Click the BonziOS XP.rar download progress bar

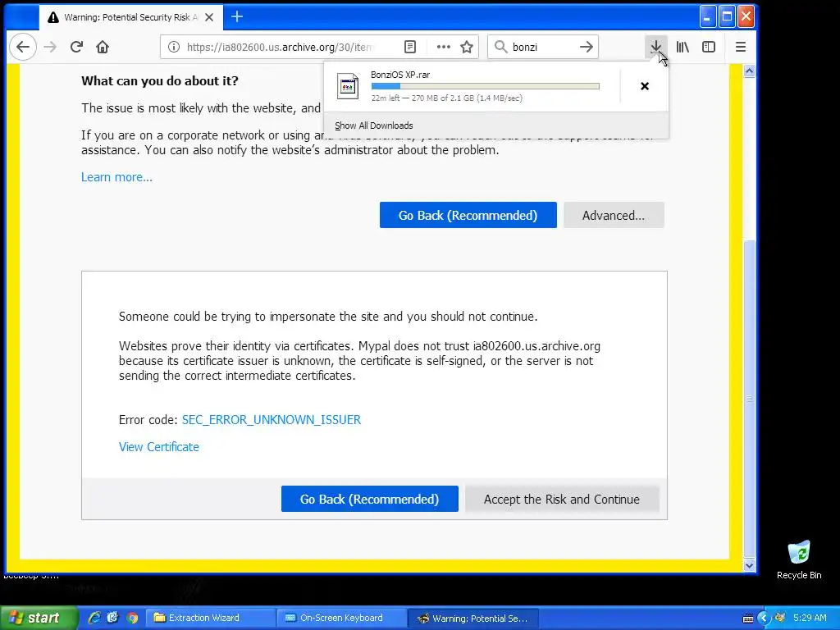click(x=485, y=86)
